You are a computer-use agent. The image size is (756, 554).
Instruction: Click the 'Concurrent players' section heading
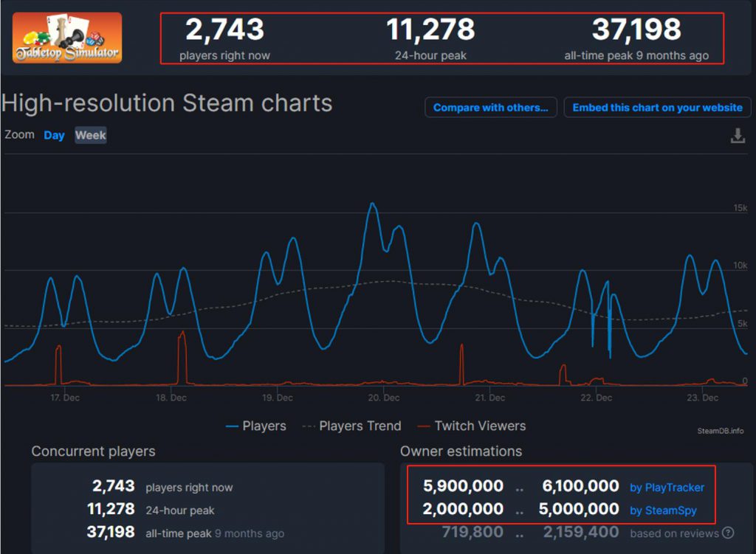pos(94,451)
